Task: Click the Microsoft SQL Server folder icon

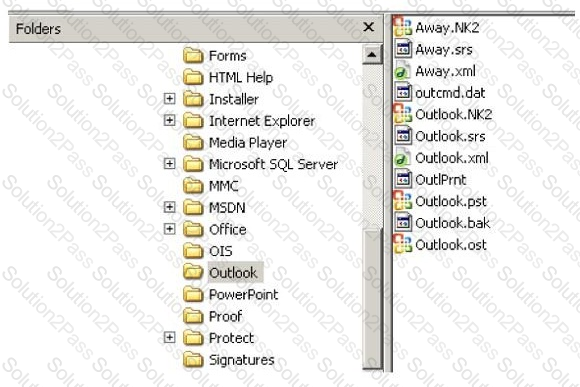Action: (x=193, y=164)
